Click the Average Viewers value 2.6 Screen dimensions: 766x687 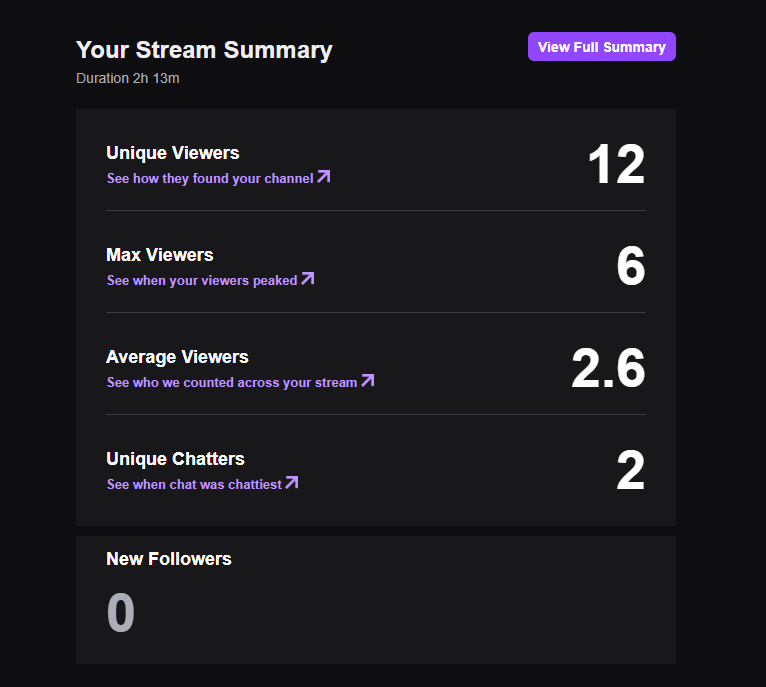[x=608, y=368]
